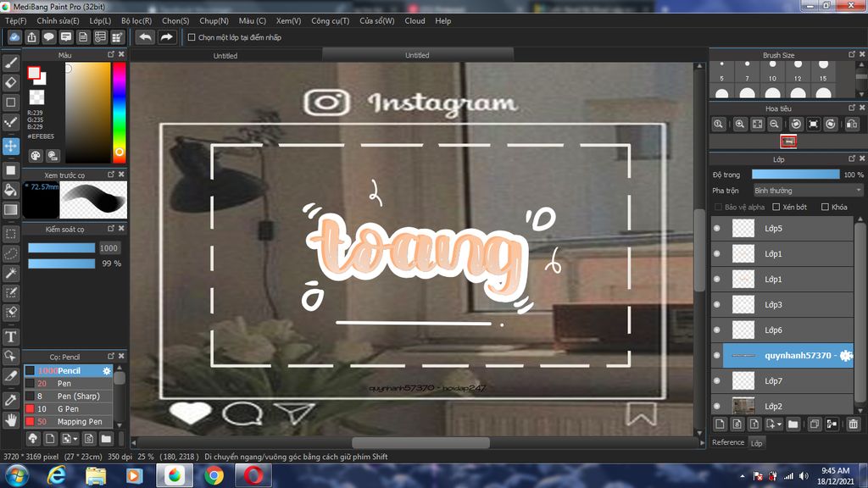Screen dimensions: 868x488
Task: Zoom in using navigator magnifier plus
Action: [739, 124]
